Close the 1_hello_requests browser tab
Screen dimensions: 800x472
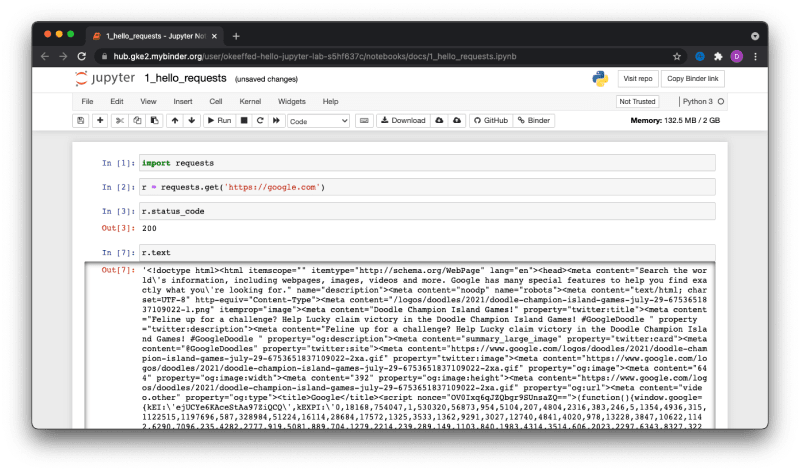[x=214, y=36]
